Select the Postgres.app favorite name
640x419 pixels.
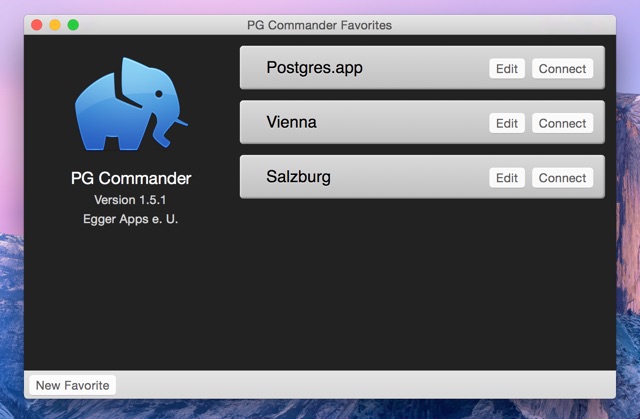314,68
